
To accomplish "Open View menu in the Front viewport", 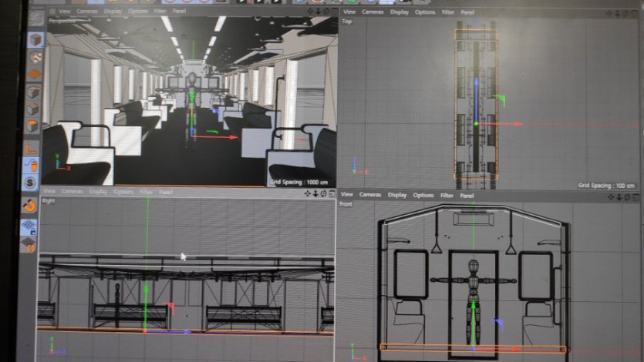I will [347, 195].
